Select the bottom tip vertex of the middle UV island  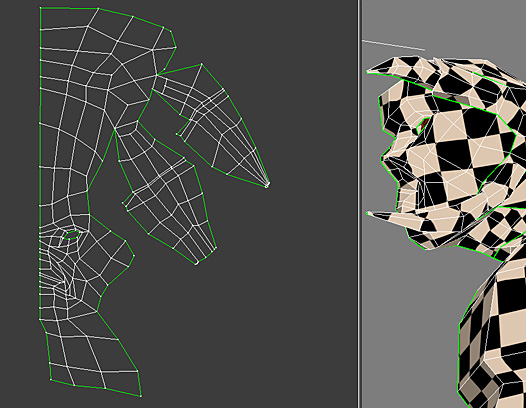[x=197, y=263]
